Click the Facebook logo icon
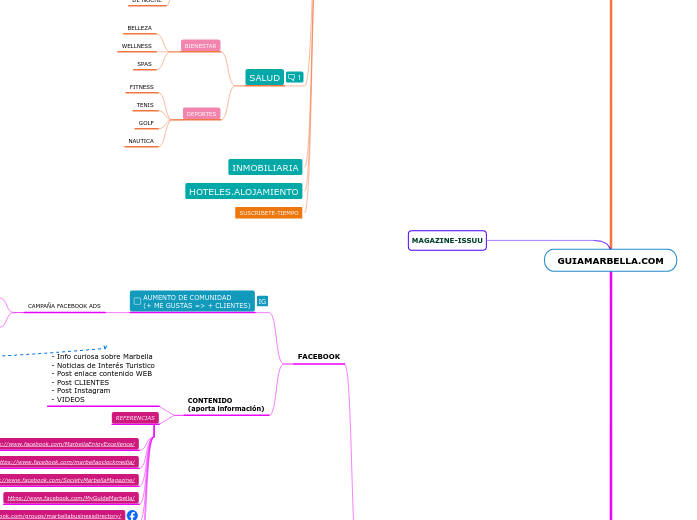This screenshot has width=697, height=520. 132,515
